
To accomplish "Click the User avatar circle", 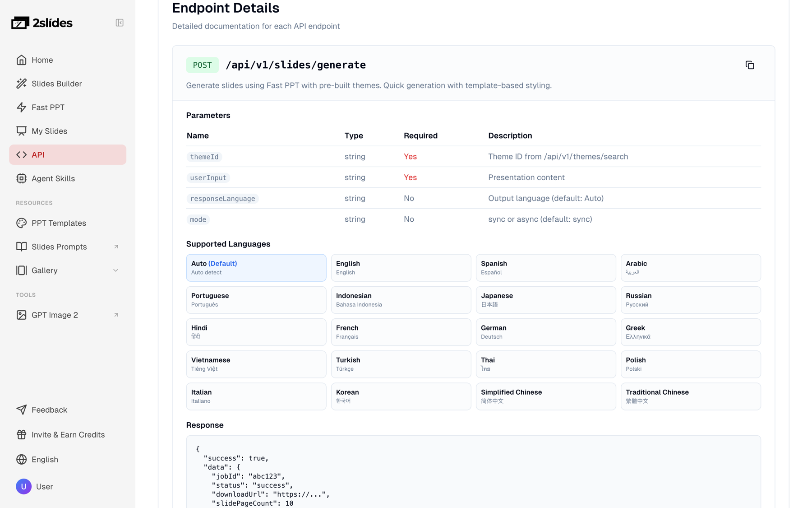I will [x=23, y=486].
